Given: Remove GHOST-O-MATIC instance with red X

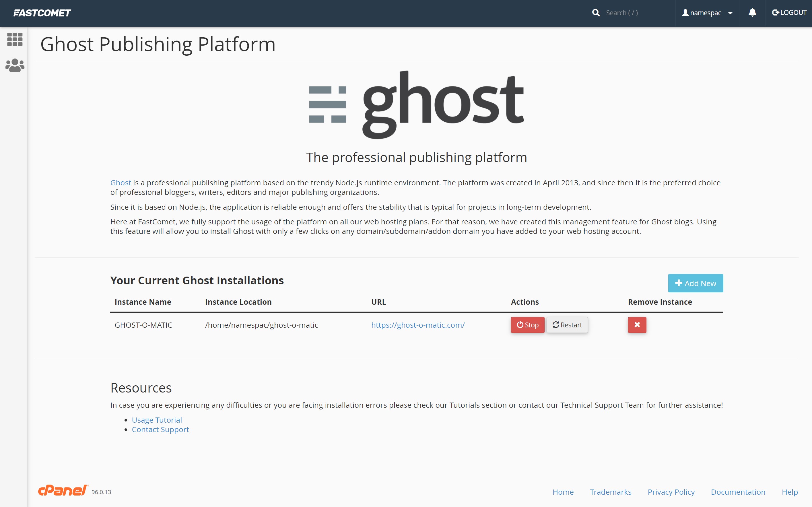Looking at the screenshot, I should pos(637,325).
